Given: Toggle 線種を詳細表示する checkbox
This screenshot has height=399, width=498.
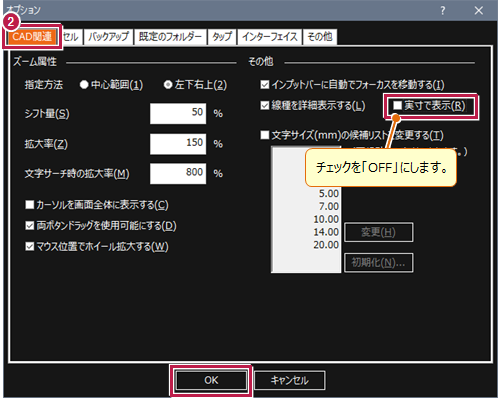Looking at the screenshot, I should pos(265,106).
